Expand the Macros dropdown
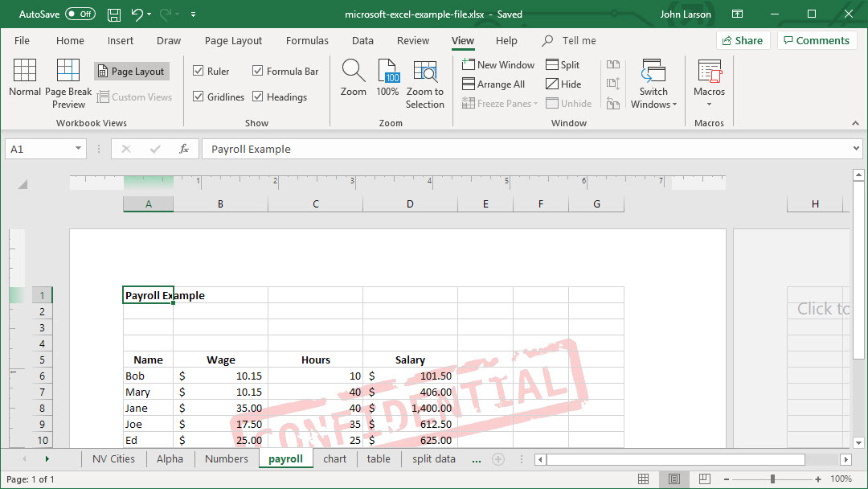Image resolution: width=868 pixels, height=489 pixels. click(709, 104)
